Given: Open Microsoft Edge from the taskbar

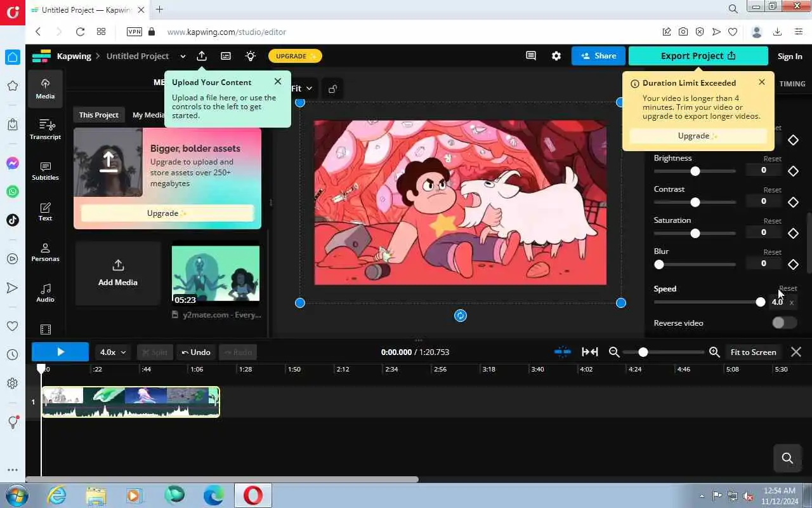Looking at the screenshot, I should pyautogui.click(x=213, y=495).
